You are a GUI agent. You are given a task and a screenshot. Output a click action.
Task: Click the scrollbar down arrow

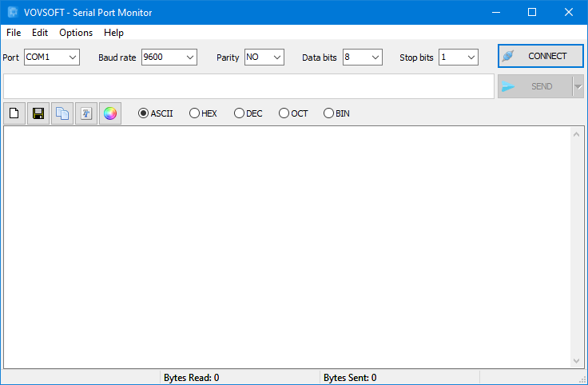576,360
